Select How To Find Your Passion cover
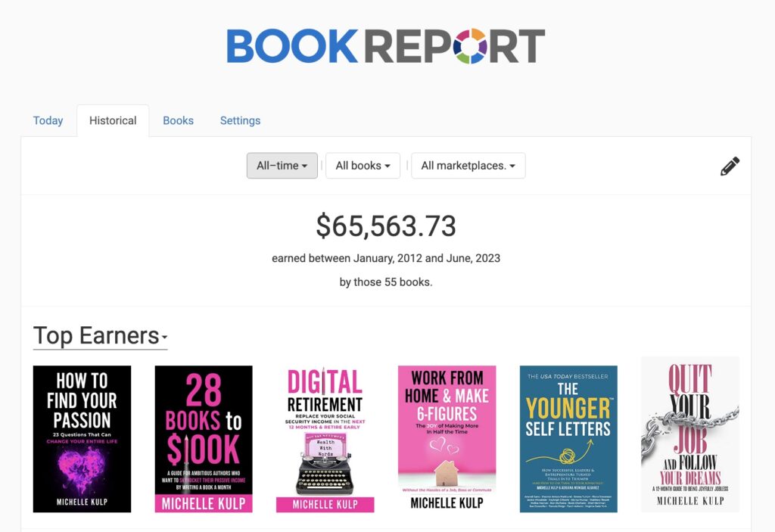The height and width of the screenshot is (532, 775). [82, 439]
